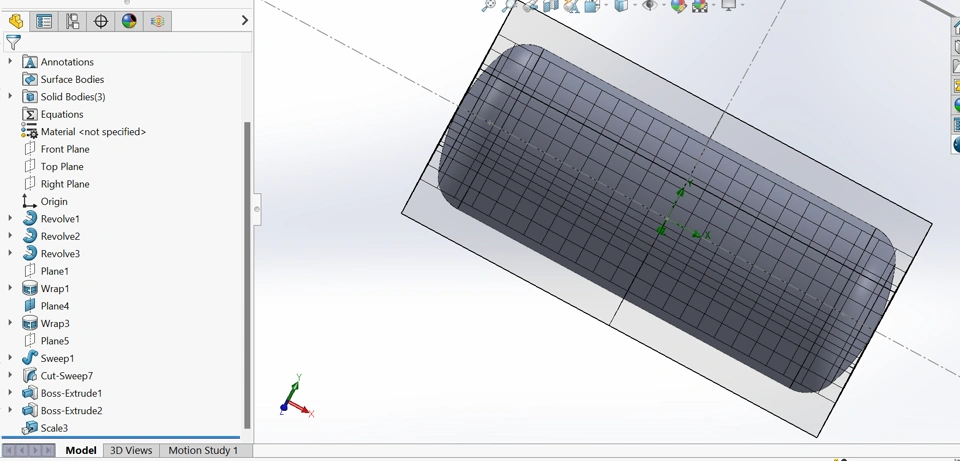Viewport: 960px width, 461px height.
Task: Expand the Sweep1 feature
Action: coord(10,358)
